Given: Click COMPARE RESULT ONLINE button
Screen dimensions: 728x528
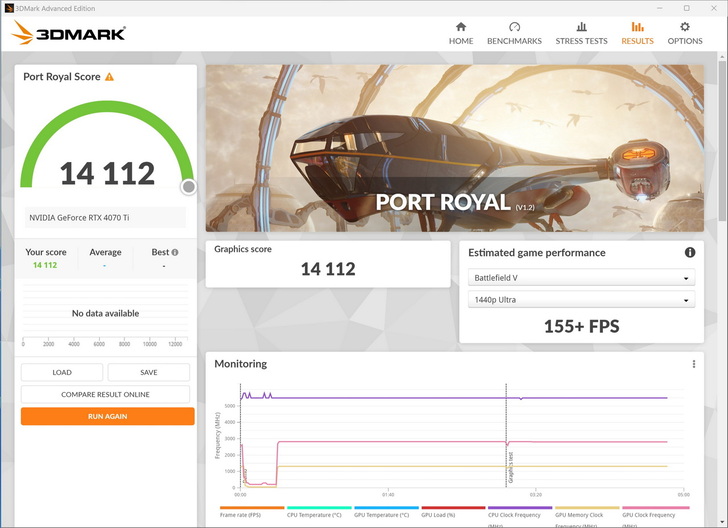Looking at the screenshot, I should pos(106,394).
